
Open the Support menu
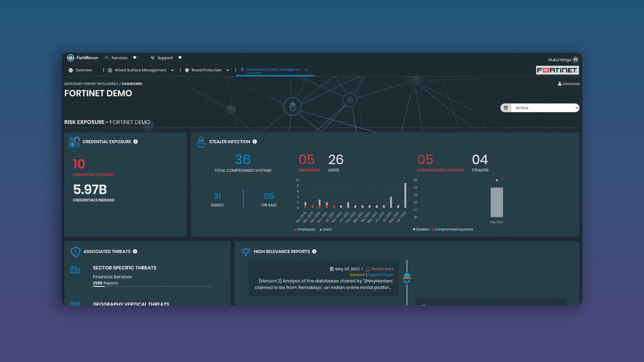click(x=165, y=58)
